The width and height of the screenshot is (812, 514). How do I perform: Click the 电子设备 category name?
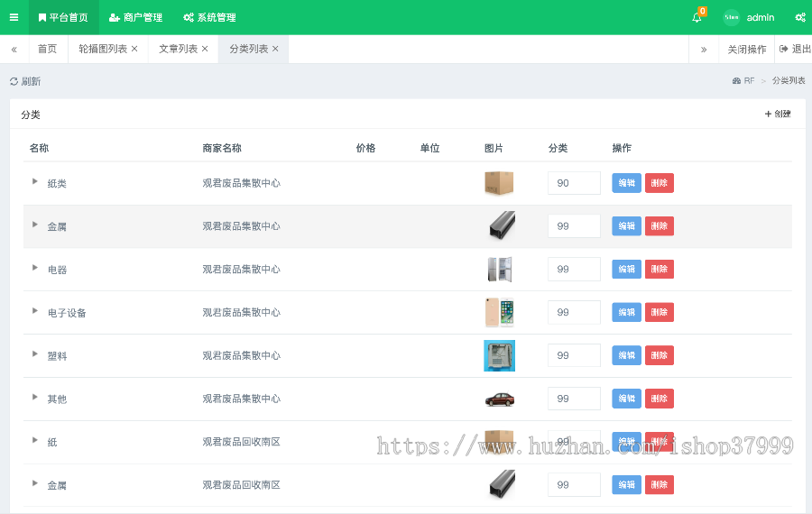pos(67,313)
